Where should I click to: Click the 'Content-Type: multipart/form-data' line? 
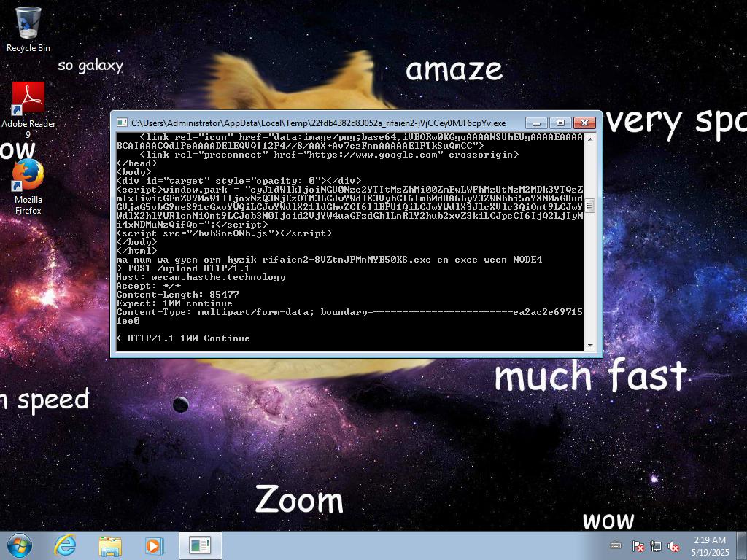(x=349, y=316)
